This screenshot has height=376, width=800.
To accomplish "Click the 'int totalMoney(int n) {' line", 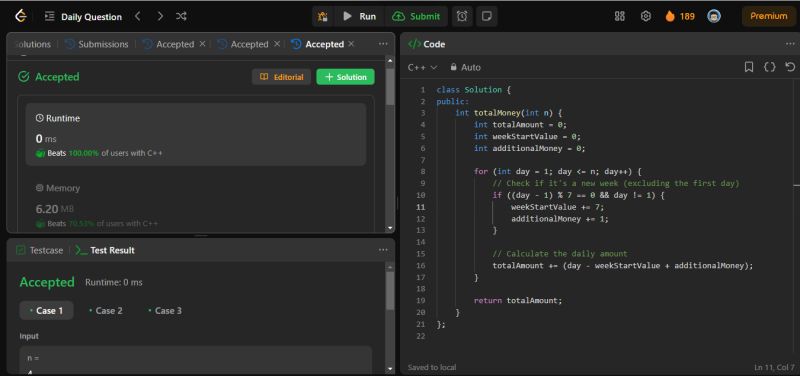I will coord(509,113).
